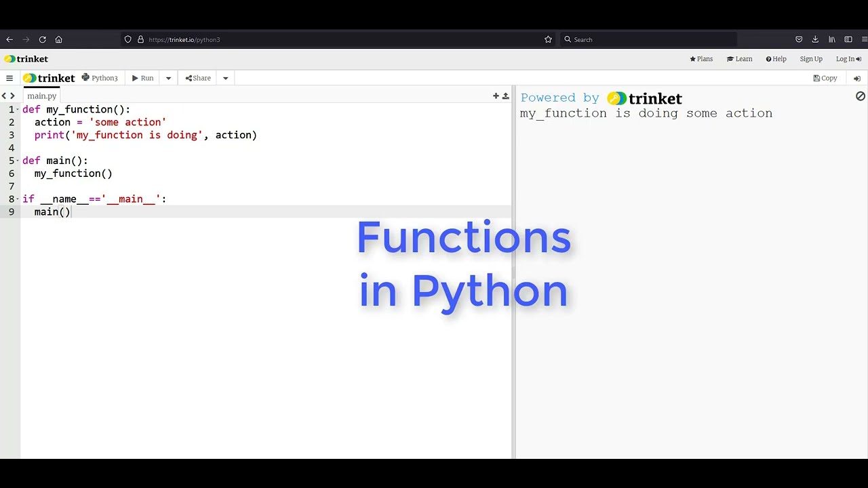
Task: Click the code view arrows icon left of main.py
Action: pos(7,96)
